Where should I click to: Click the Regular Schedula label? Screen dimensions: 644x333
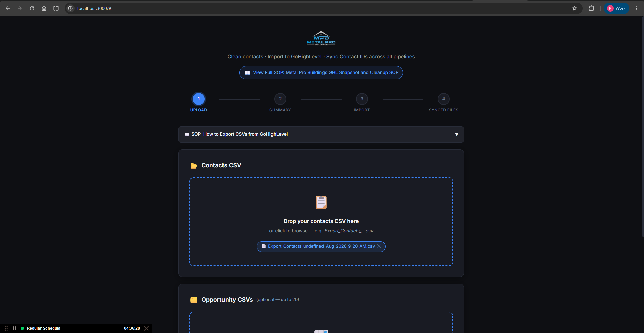pos(44,328)
